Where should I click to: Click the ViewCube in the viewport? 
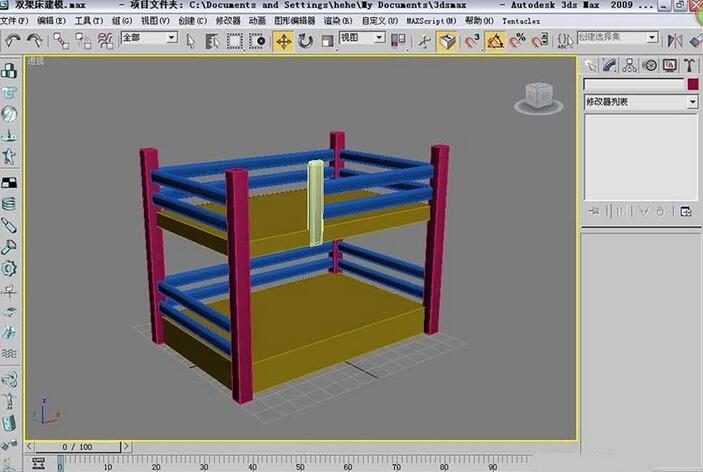click(x=538, y=97)
